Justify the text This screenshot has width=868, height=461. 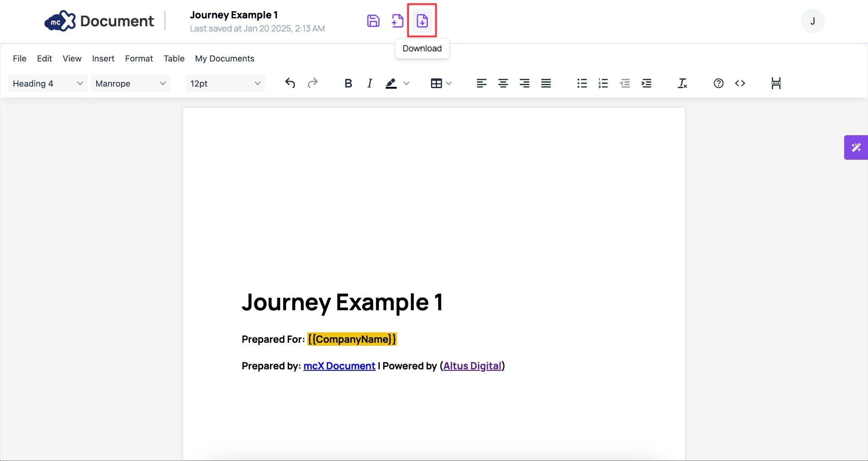click(x=546, y=83)
